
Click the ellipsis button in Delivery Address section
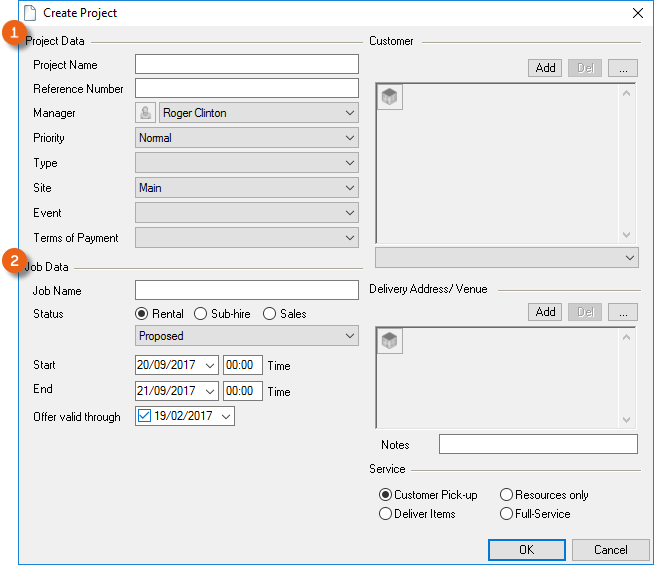click(622, 312)
